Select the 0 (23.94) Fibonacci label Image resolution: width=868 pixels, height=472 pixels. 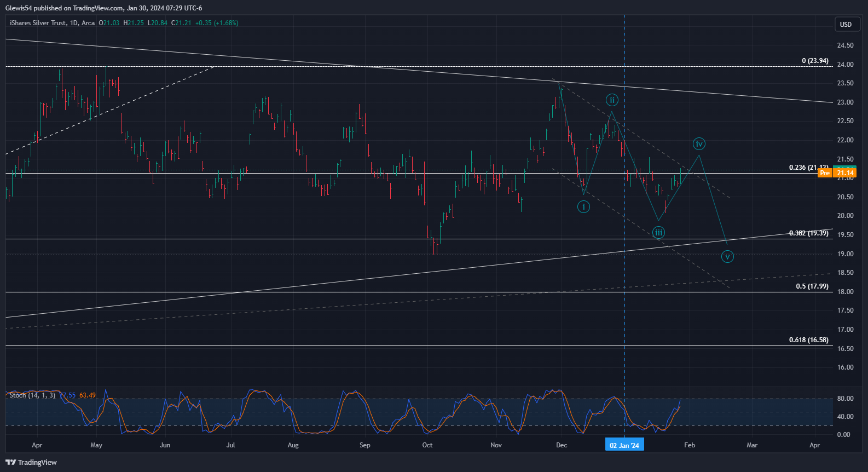click(815, 61)
